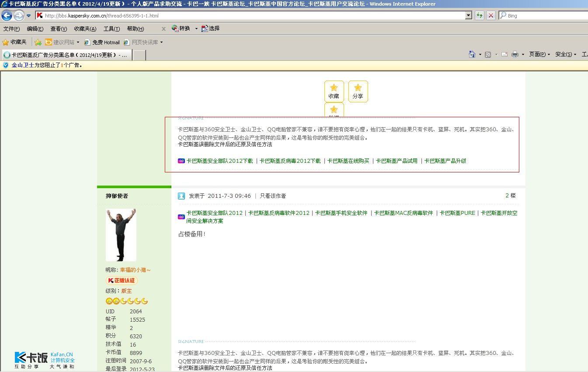Expand the feeds dropdown arrow
This screenshot has width=588, height=372.
coord(496,55)
